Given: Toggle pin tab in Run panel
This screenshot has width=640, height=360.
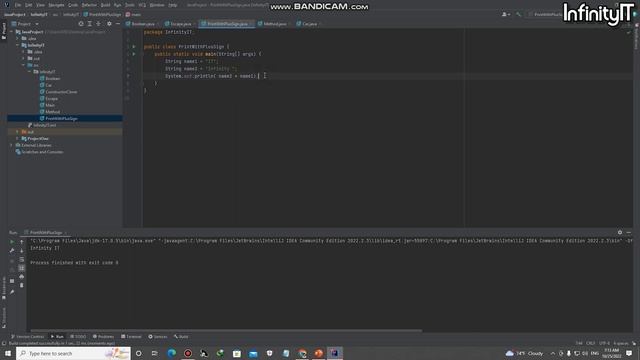Looking at the screenshot, I should pyautogui.click(x=12, y=292).
